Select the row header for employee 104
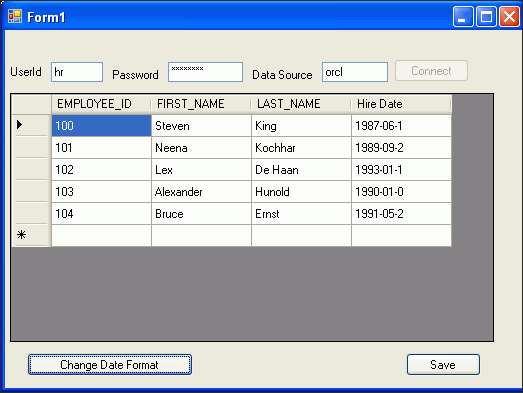This screenshot has height=393, width=523. [31, 213]
